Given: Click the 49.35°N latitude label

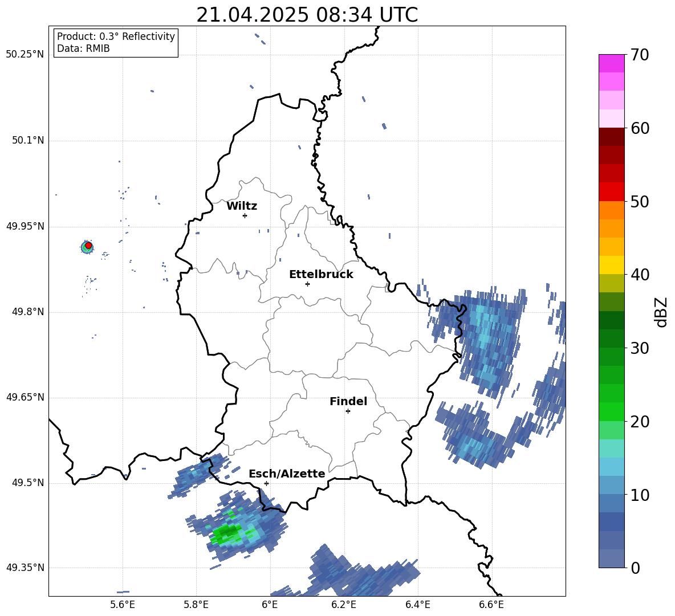Looking at the screenshot, I should pos(25,568).
